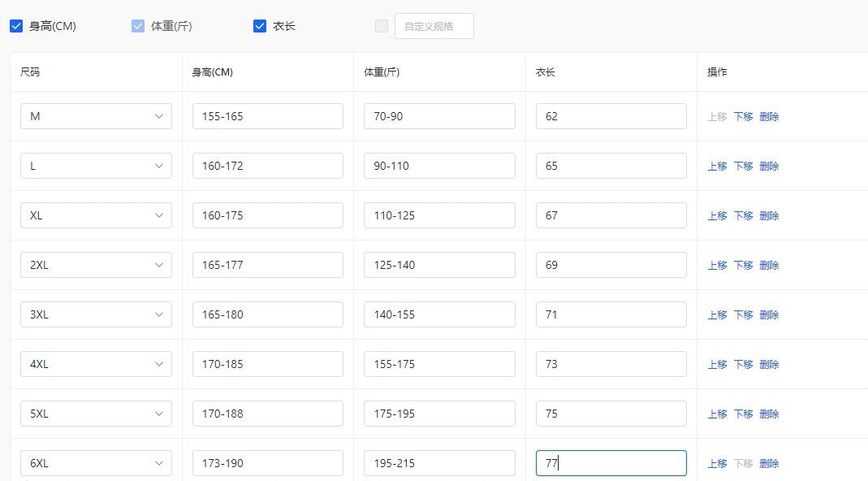Move the 2XL row down
Viewport: 868px width, 481px height.
click(x=743, y=265)
